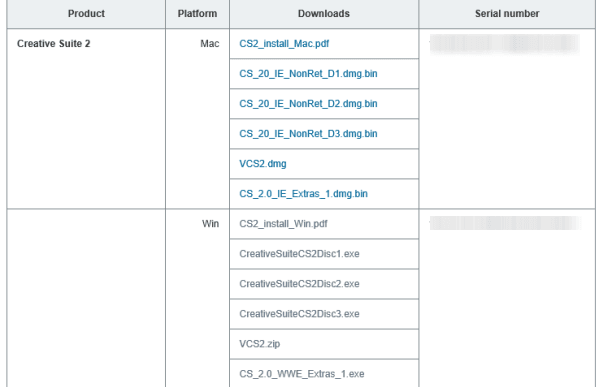Download CreativeSuiteCS2Disc2.exe
This screenshot has width=600, height=387.
pos(299,284)
